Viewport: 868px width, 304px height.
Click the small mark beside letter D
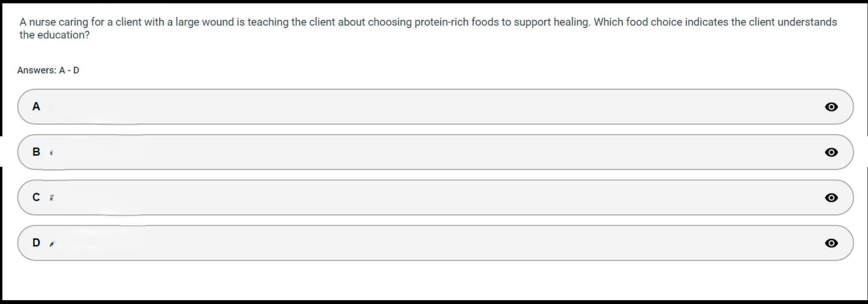click(x=52, y=244)
